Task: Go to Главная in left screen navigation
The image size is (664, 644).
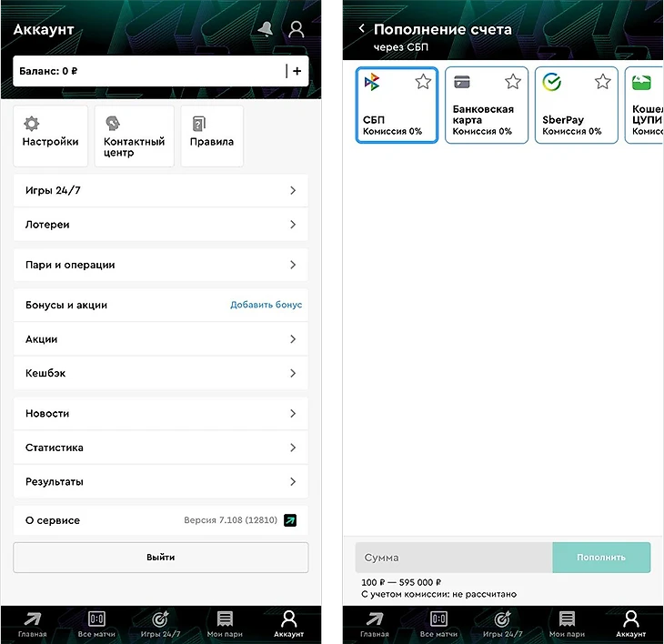Action: click(32, 625)
